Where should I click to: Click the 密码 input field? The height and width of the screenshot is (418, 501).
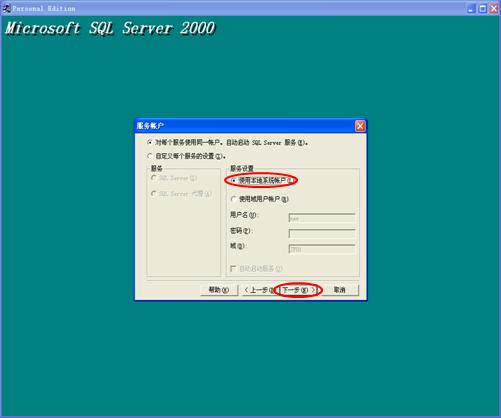point(322,233)
